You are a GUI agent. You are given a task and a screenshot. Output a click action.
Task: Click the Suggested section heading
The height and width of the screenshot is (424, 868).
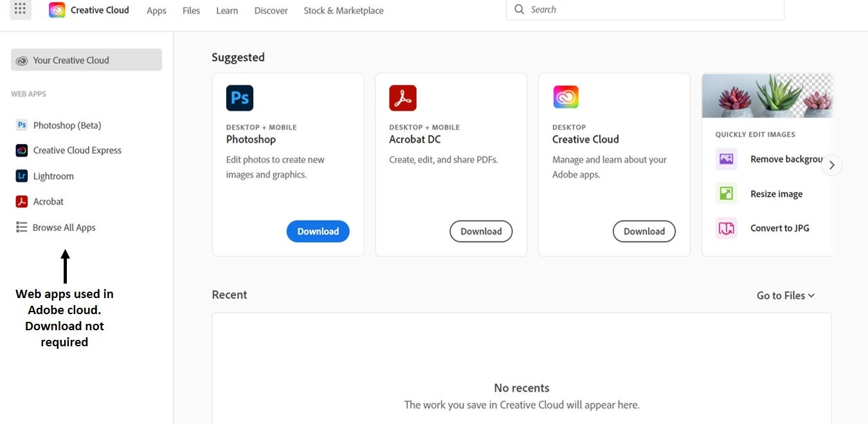238,57
